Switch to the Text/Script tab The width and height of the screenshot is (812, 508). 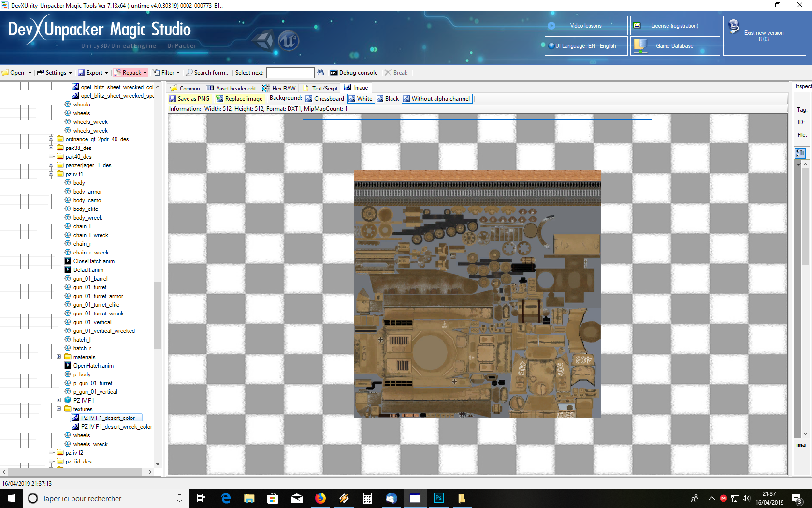click(x=320, y=88)
